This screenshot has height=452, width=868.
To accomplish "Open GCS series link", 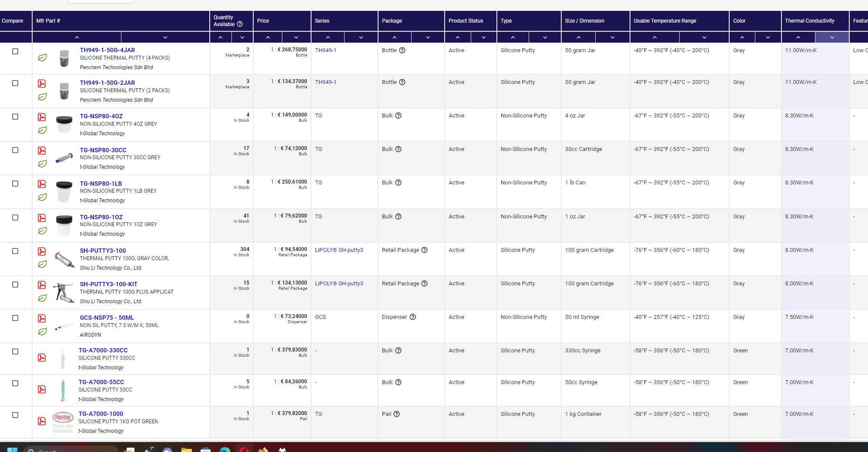I will pyautogui.click(x=320, y=317).
